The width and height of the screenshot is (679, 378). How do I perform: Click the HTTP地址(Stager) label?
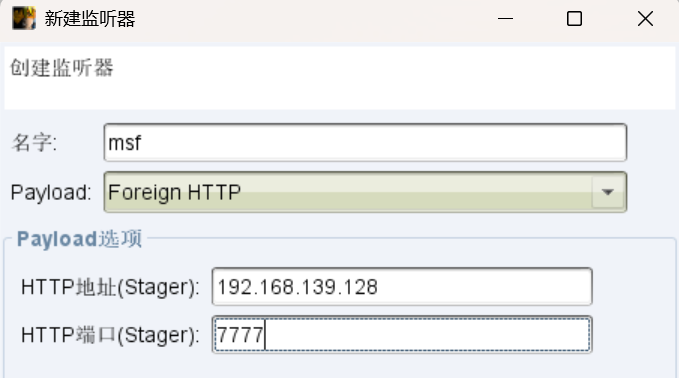pos(110,287)
